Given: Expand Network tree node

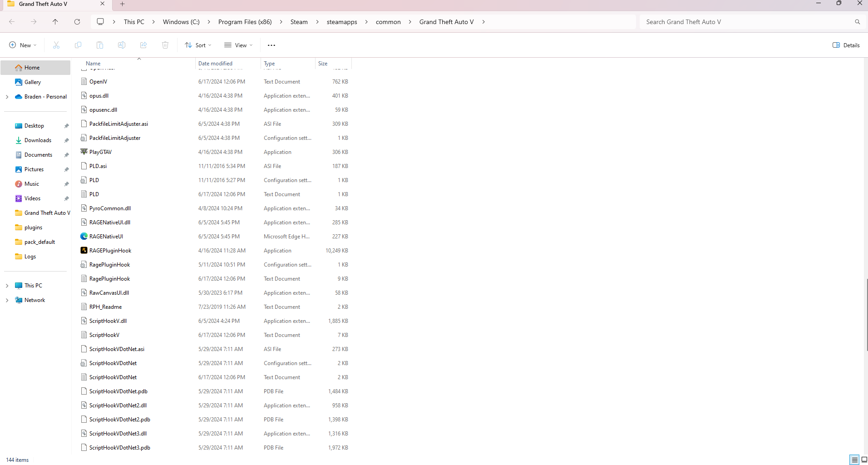Looking at the screenshot, I should tap(7, 300).
